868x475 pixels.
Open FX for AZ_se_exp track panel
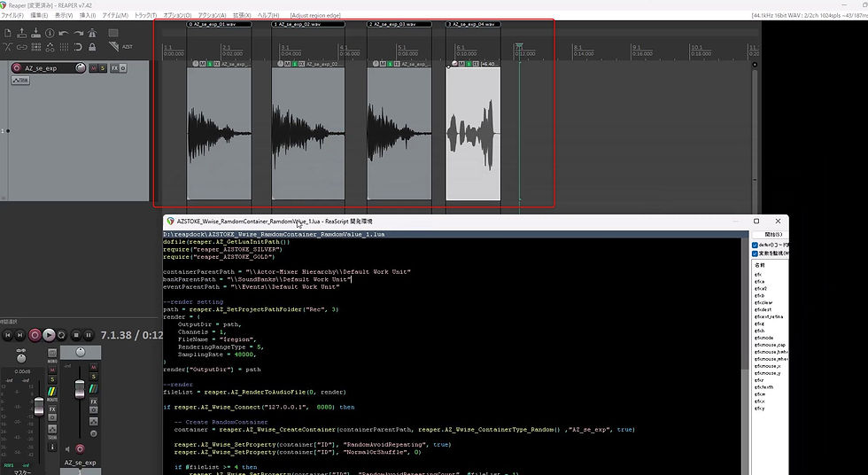pos(114,68)
